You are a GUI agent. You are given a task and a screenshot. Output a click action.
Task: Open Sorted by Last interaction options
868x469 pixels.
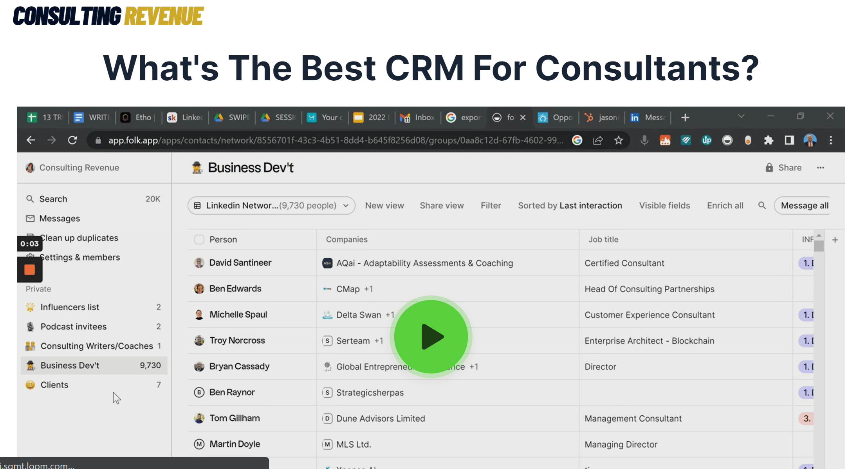570,205
